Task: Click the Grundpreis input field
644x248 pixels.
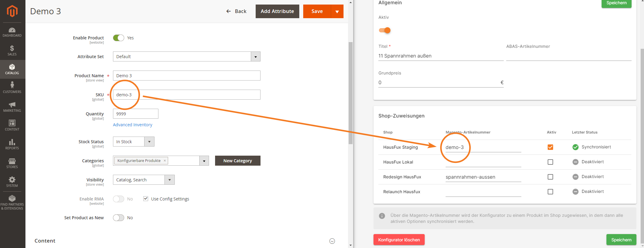Action: [x=441, y=83]
